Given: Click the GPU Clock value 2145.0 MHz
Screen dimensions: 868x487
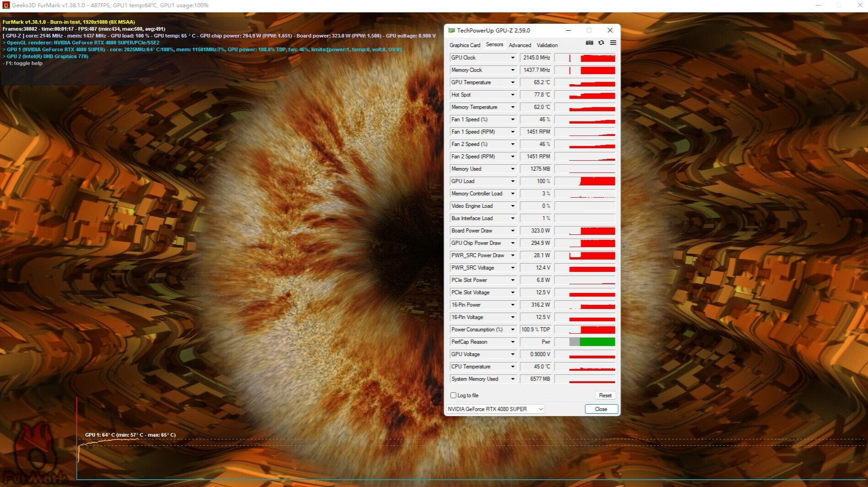Looking at the screenshot, I should click(536, 58).
